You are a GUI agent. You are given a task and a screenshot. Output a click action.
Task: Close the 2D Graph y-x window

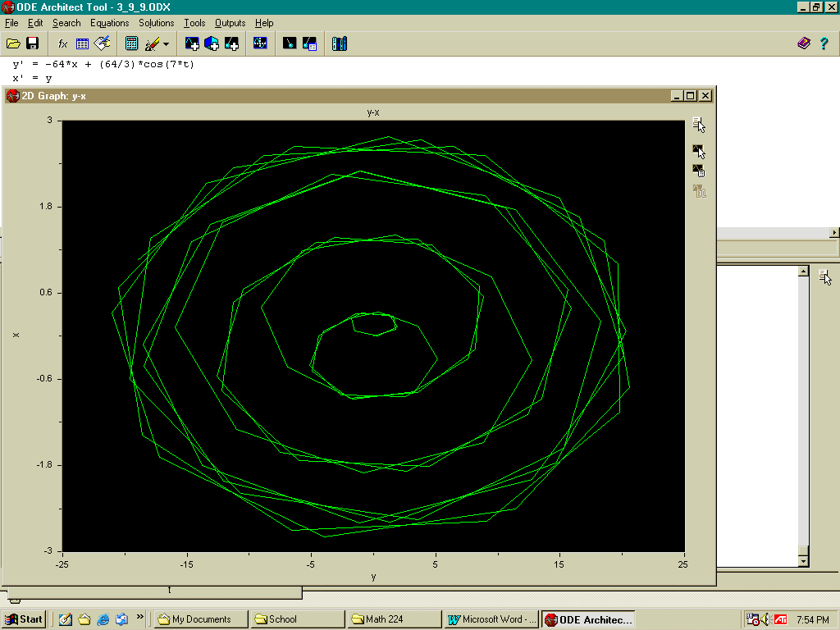[706, 95]
